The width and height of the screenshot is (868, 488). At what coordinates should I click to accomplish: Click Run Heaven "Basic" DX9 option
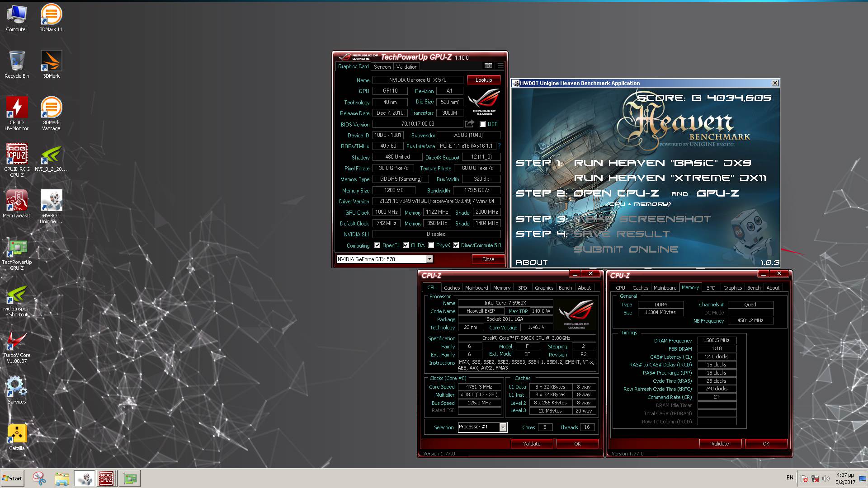click(662, 163)
